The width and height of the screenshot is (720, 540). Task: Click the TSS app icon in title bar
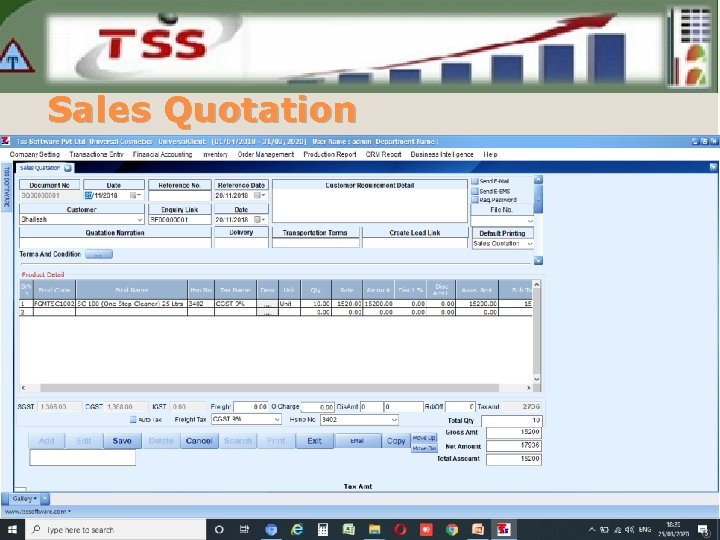(6, 141)
